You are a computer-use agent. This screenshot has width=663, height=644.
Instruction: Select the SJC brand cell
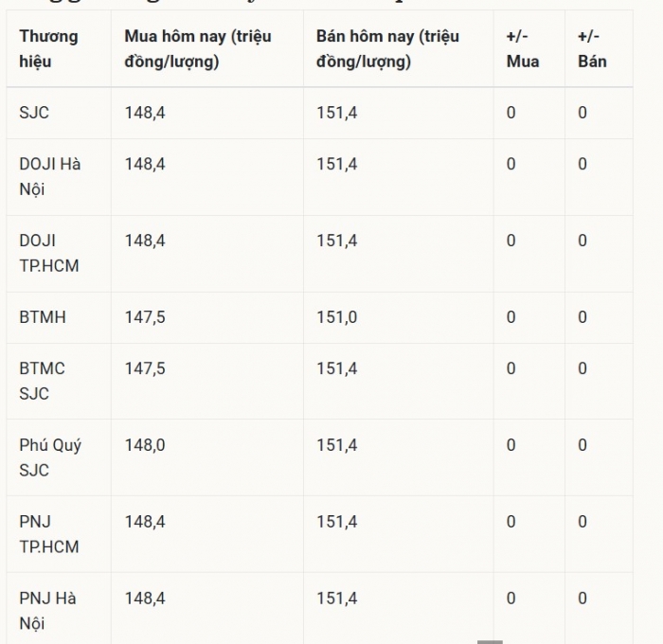(x=59, y=113)
